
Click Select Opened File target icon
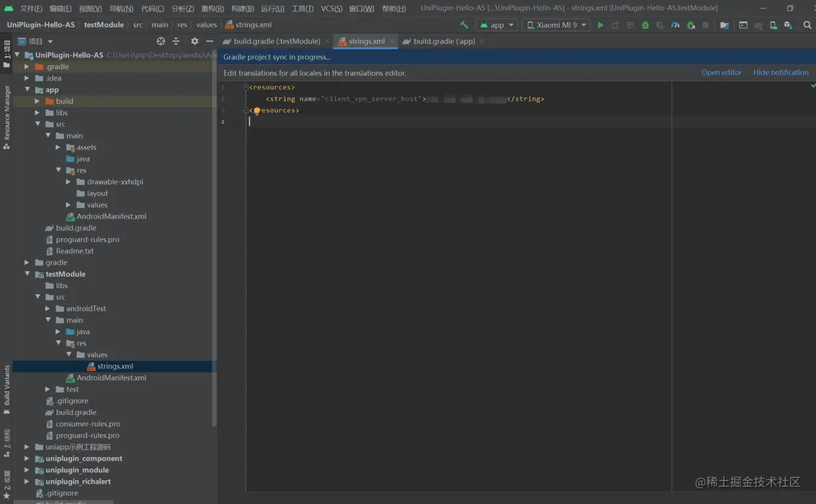point(161,41)
